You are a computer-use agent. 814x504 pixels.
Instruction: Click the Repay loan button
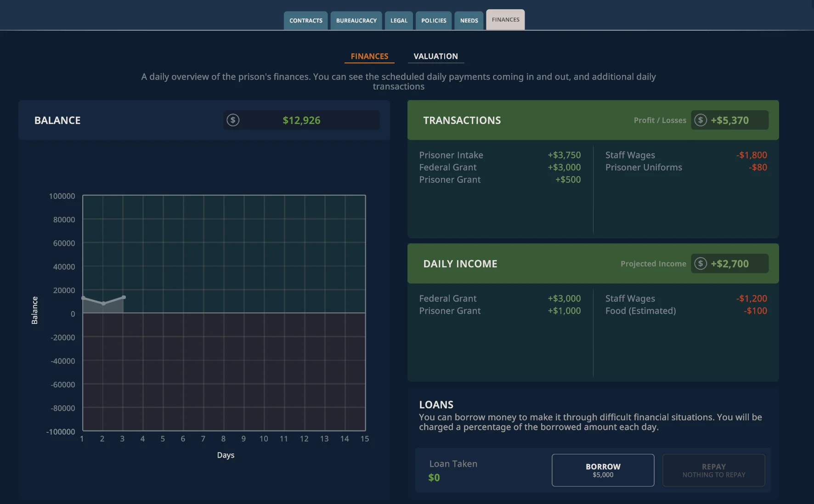coord(713,470)
